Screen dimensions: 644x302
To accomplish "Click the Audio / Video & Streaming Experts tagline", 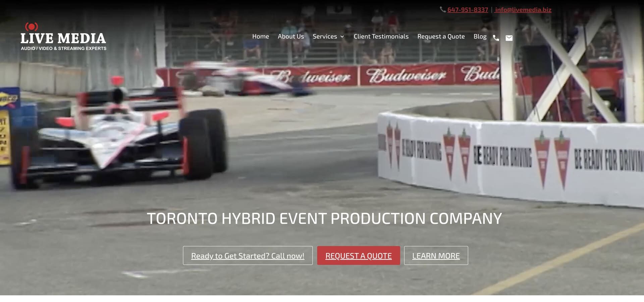I will coord(63,49).
